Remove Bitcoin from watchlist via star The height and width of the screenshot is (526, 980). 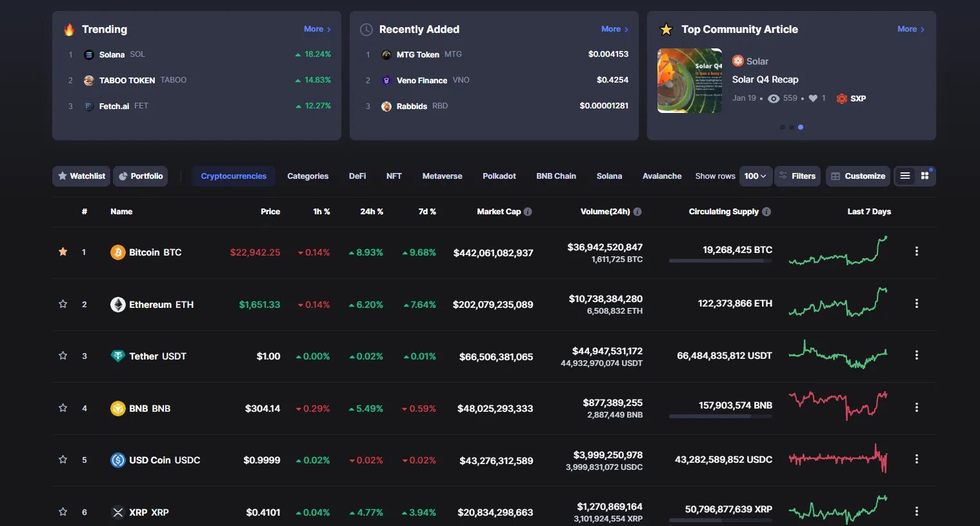63,252
